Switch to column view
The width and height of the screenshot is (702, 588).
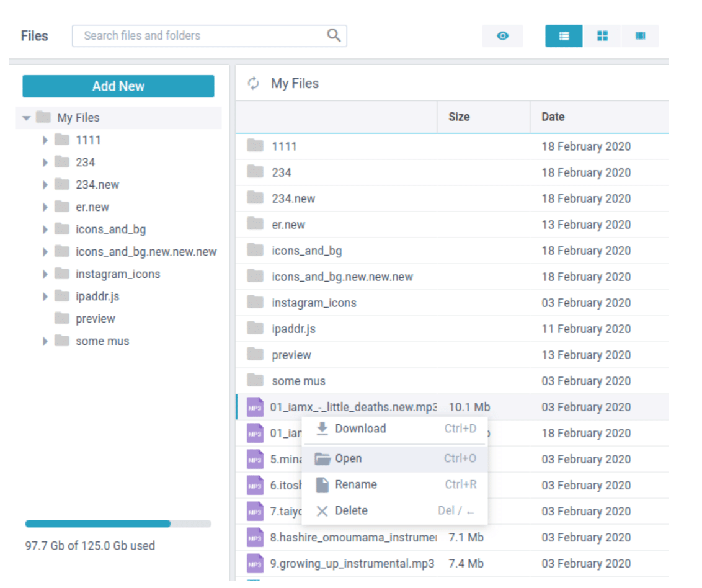[639, 36]
